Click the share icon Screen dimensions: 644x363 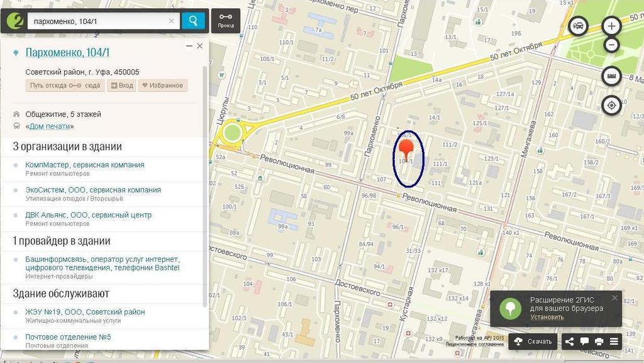(x=569, y=342)
